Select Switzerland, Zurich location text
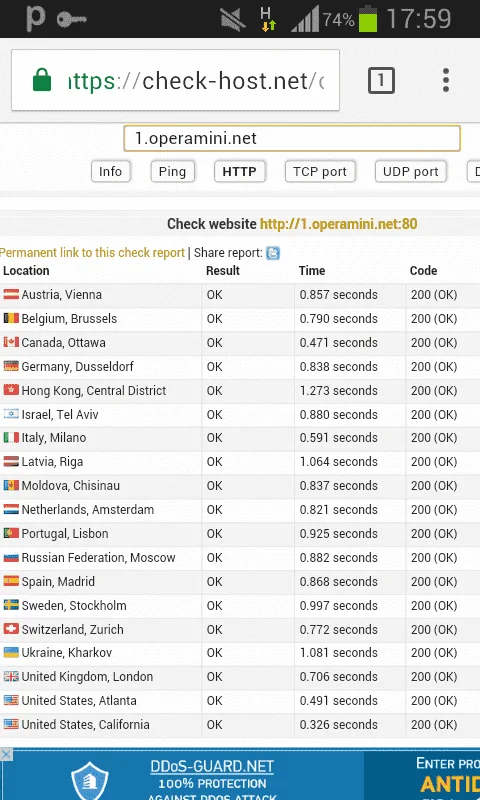 coord(72,629)
